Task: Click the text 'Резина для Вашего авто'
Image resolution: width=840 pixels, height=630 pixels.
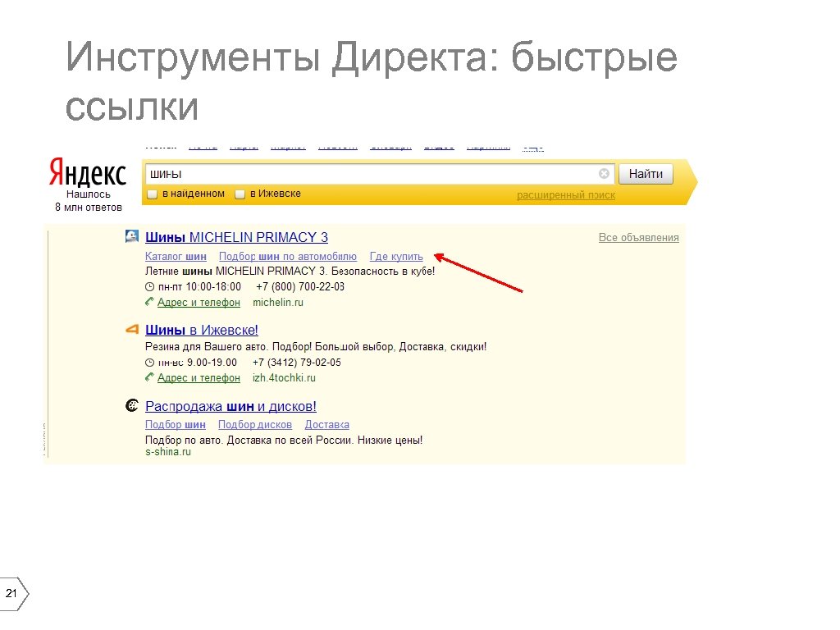Action: click(206, 347)
